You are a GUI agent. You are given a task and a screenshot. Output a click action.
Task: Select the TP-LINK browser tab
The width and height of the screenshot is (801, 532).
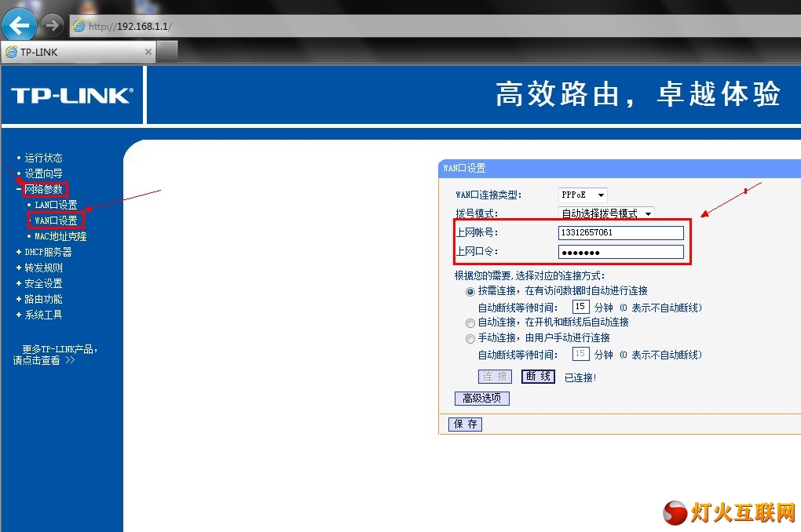click(x=79, y=52)
